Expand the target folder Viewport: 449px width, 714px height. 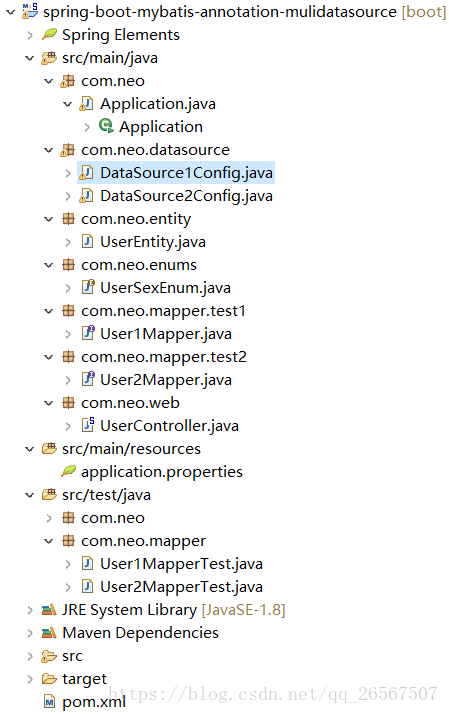click(30, 679)
